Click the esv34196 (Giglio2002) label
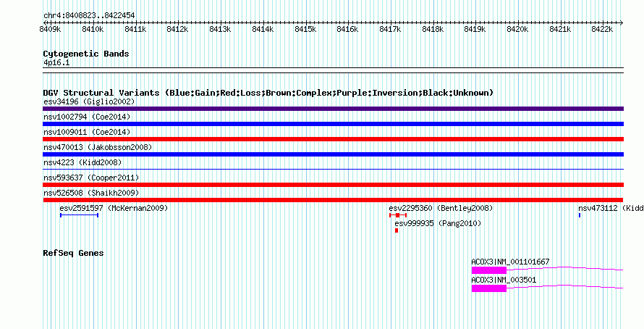Viewport: 644px width, 329px height. (x=89, y=101)
